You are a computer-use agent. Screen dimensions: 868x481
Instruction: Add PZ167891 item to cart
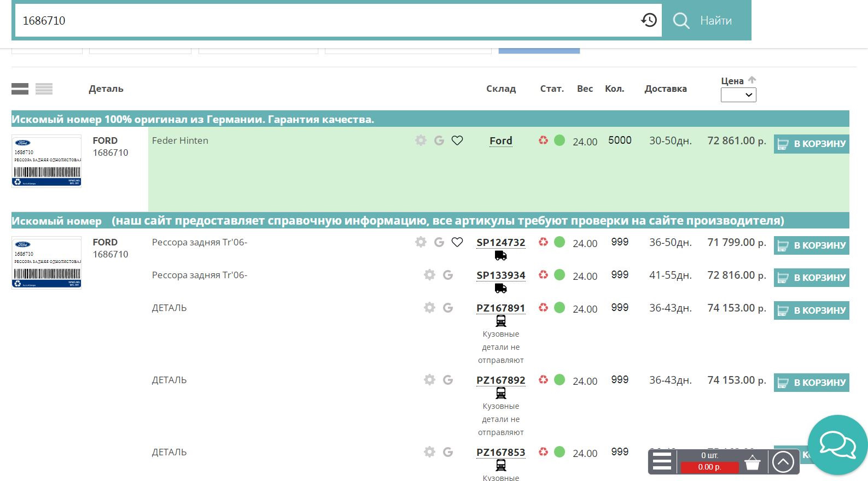pyautogui.click(x=811, y=310)
